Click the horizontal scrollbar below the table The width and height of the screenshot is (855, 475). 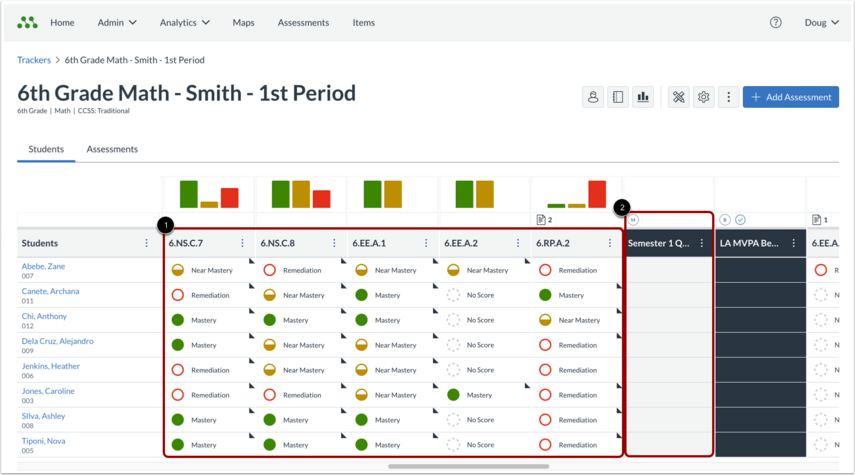(x=468, y=467)
